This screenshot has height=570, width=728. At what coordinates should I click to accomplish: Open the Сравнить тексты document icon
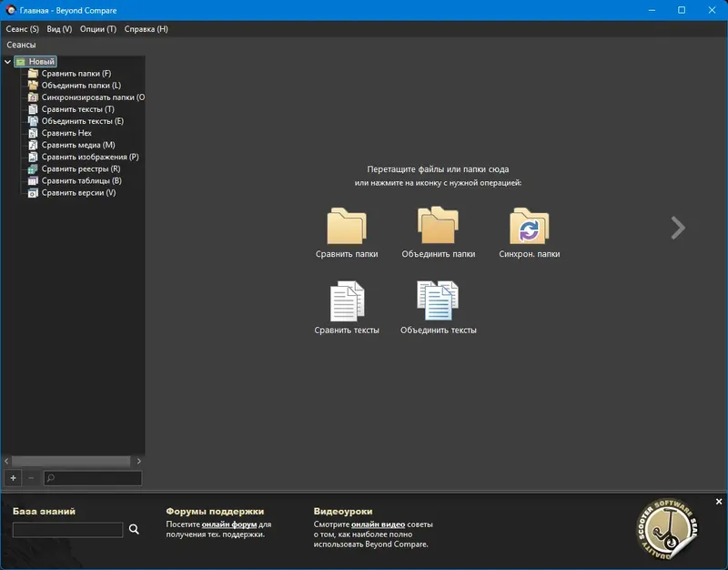347,302
